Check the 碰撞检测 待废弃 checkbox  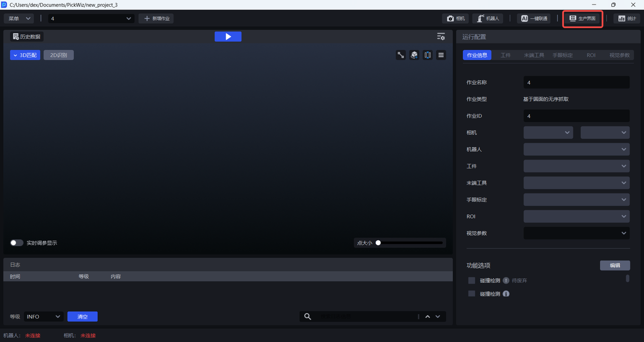pos(471,281)
